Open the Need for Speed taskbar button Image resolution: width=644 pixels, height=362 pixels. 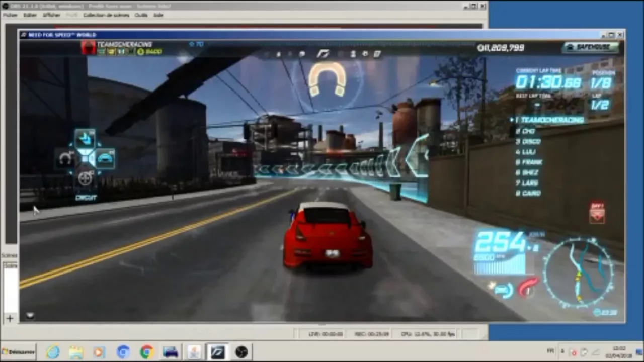pos(217,352)
